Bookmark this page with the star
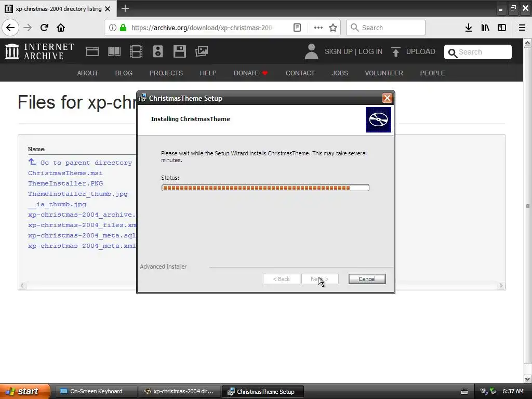This screenshot has height=399, width=532. click(x=333, y=28)
